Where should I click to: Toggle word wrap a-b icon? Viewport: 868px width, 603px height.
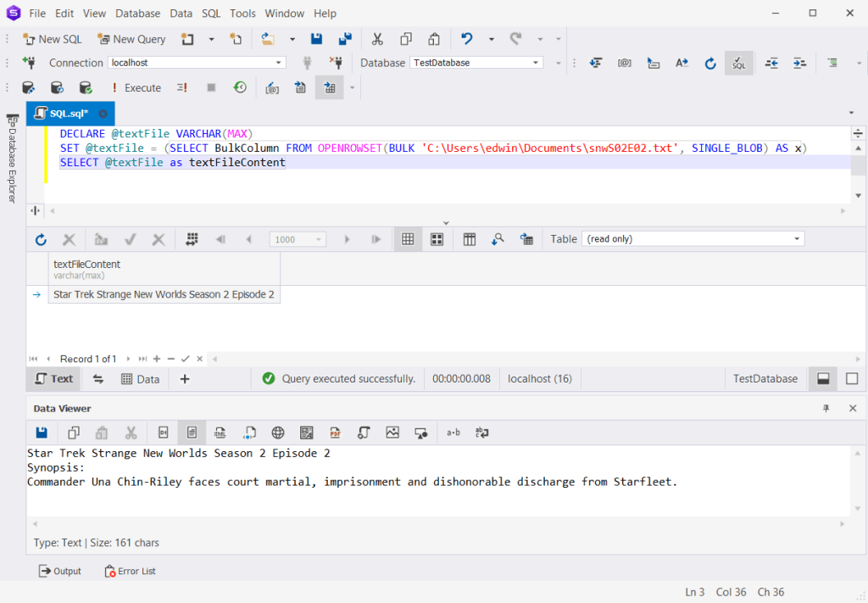453,433
